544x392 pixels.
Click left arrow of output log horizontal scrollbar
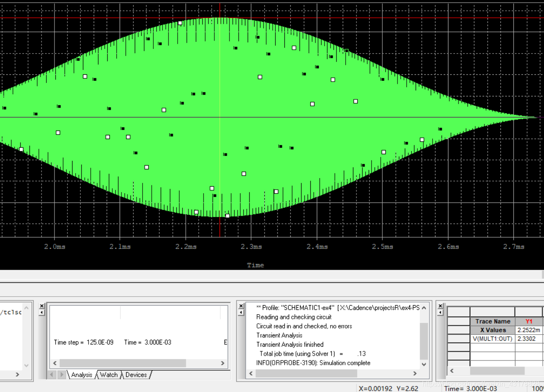[251, 373]
